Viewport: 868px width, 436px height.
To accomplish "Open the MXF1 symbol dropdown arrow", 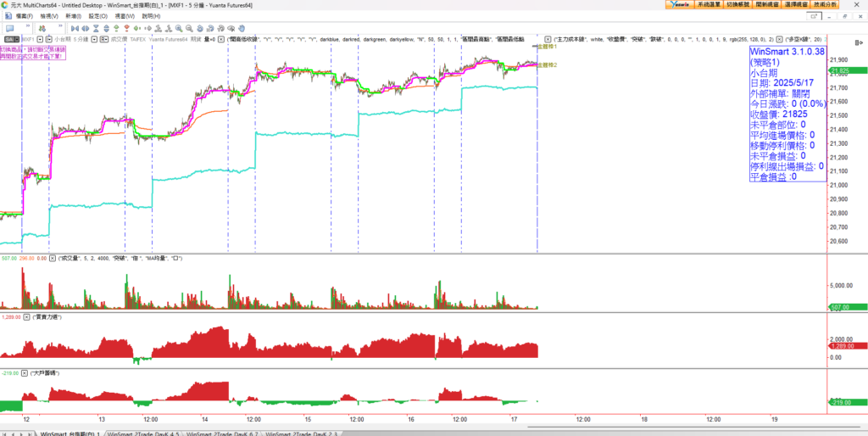I will (x=39, y=39).
